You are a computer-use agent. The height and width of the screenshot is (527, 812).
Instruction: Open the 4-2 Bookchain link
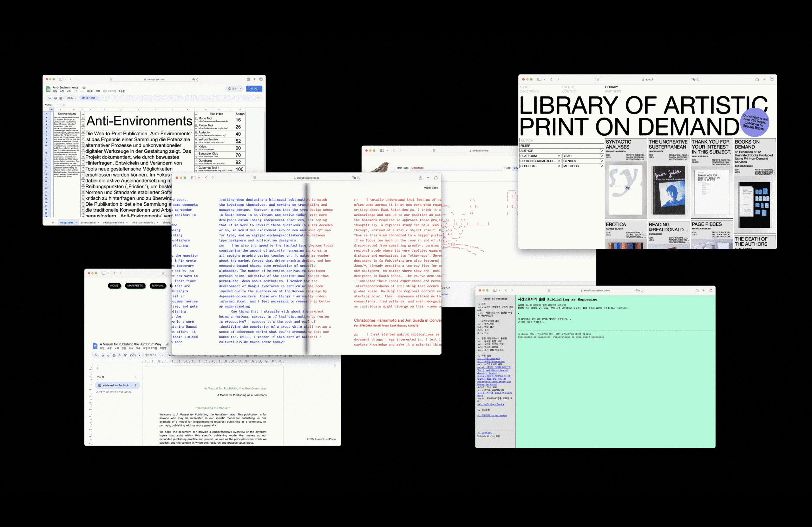pos(491,362)
